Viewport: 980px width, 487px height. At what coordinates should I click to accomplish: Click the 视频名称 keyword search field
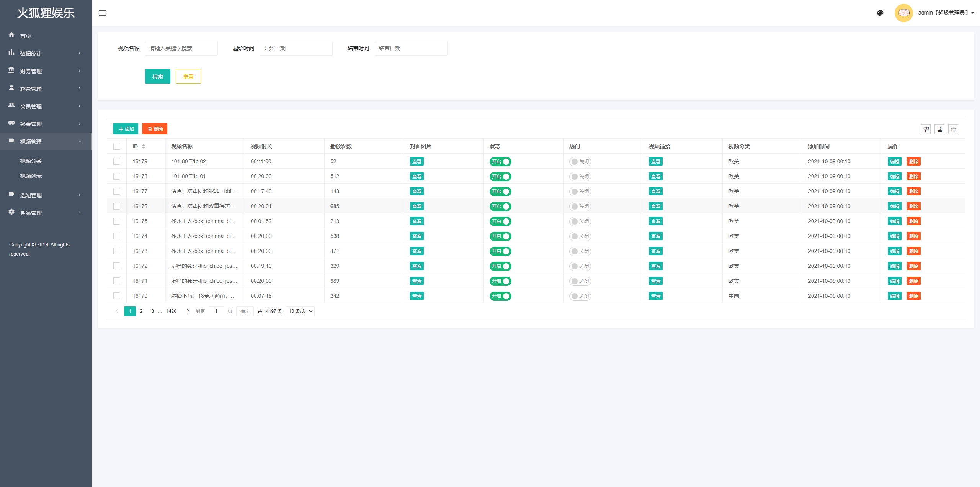pyautogui.click(x=181, y=48)
